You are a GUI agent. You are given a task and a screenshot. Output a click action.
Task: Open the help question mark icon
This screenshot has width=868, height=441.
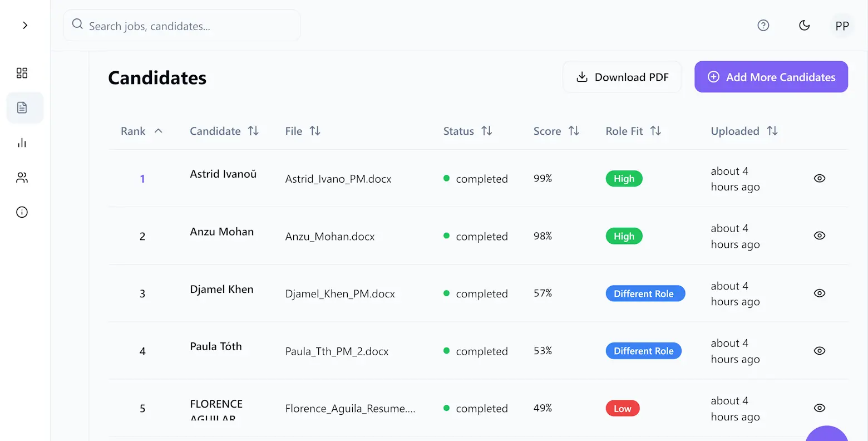pyautogui.click(x=763, y=25)
